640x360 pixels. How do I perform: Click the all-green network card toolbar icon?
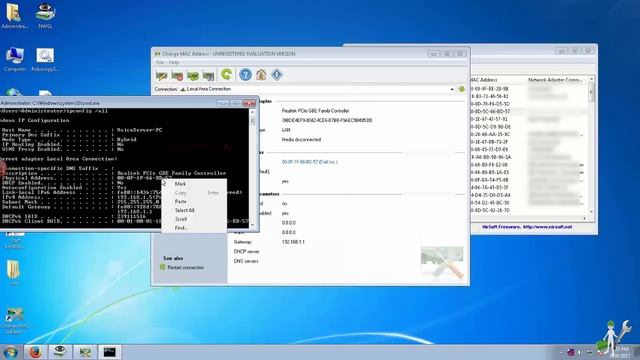coord(193,76)
